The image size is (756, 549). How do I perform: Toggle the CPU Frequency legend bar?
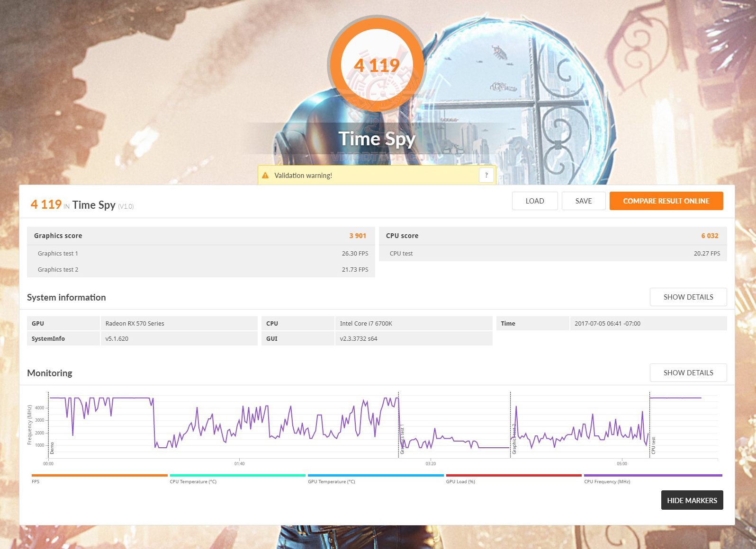(x=653, y=476)
